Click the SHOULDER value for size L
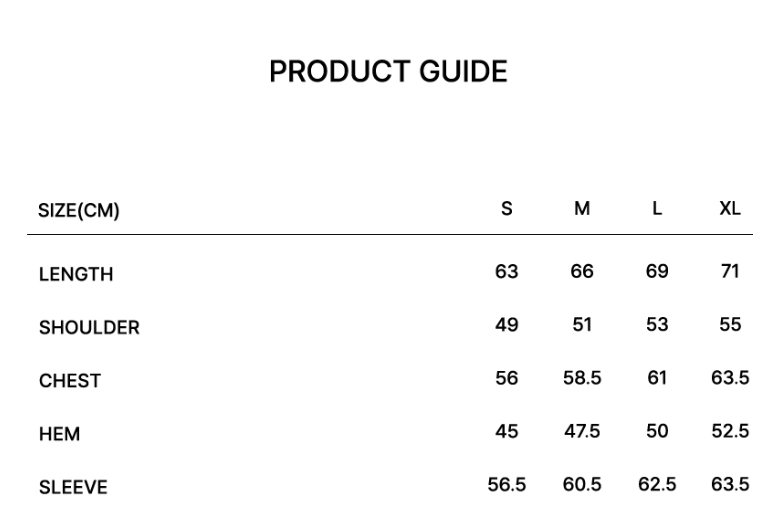This screenshot has width=784, height=522. 657,325
